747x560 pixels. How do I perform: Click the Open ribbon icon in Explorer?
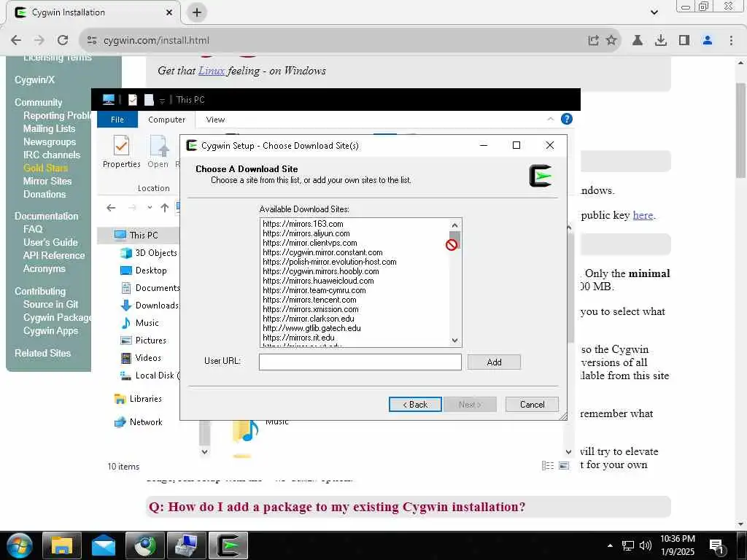158,152
